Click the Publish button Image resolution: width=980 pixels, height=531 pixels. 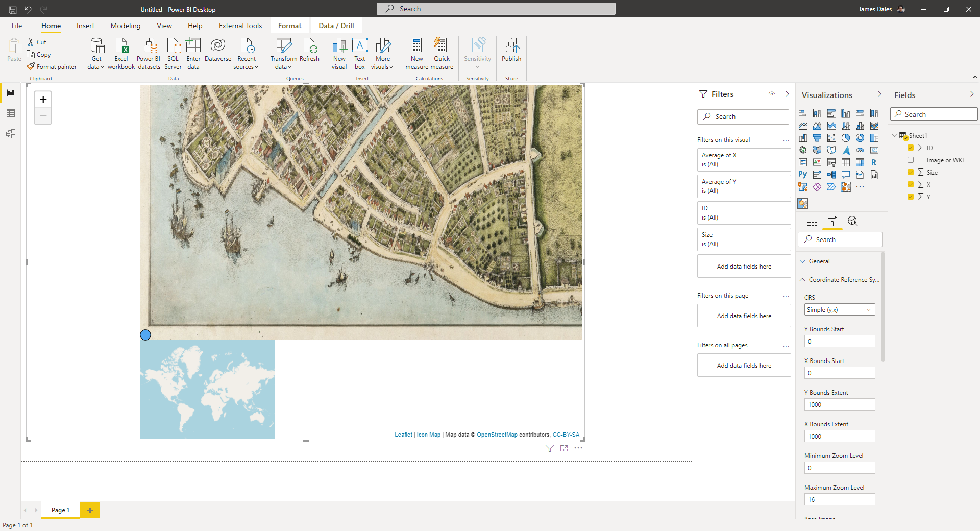point(511,50)
